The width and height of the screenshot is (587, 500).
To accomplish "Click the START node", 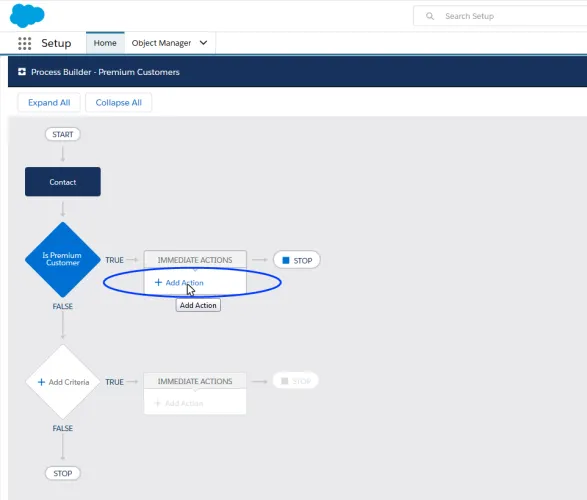I will (x=63, y=134).
